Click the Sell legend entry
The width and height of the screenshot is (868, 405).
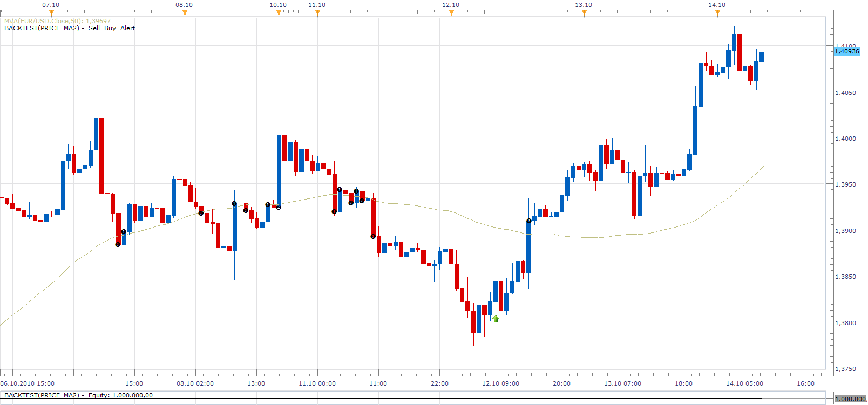[94, 28]
